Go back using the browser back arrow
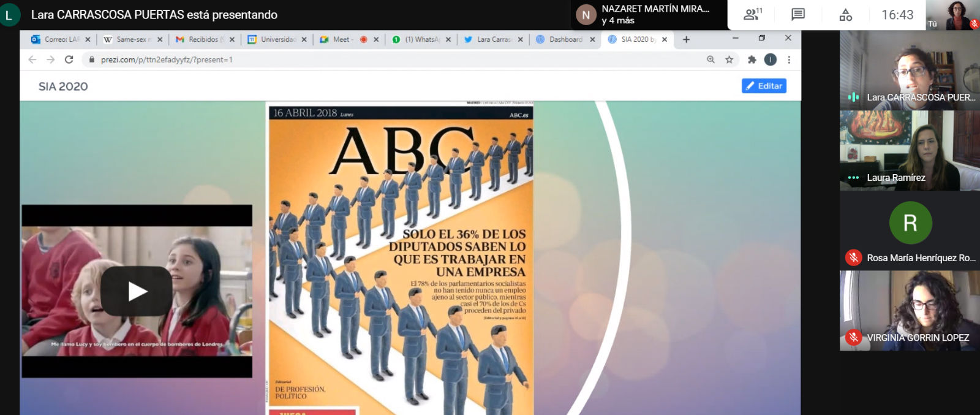The width and height of the screenshot is (980, 415). pyautogui.click(x=32, y=59)
